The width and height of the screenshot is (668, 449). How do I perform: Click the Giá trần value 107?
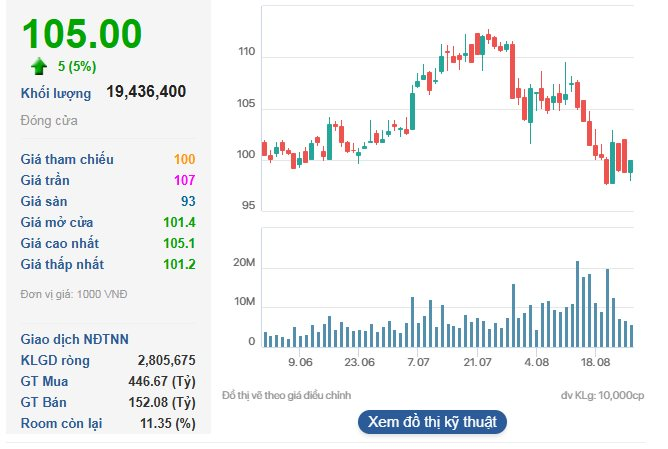click(x=184, y=180)
